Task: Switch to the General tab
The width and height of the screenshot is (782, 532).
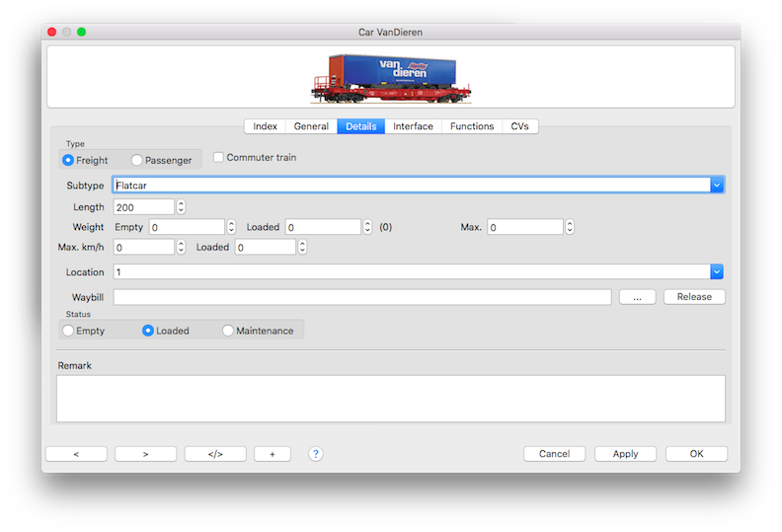Action: point(311,126)
